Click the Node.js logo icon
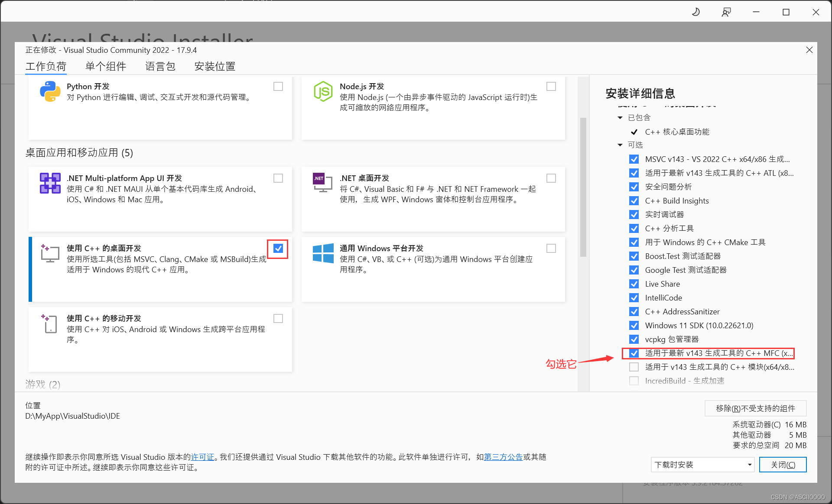This screenshot has height=504, width=832. [x=323, y=91]
